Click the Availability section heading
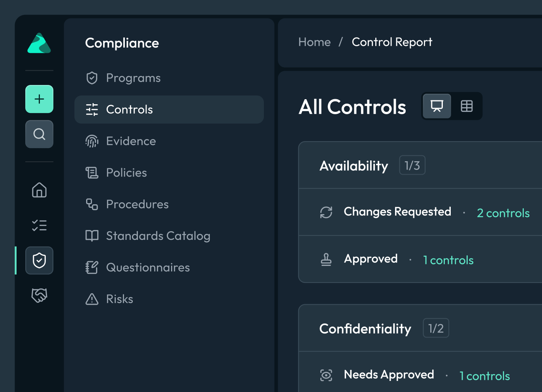 coord(354,166)
